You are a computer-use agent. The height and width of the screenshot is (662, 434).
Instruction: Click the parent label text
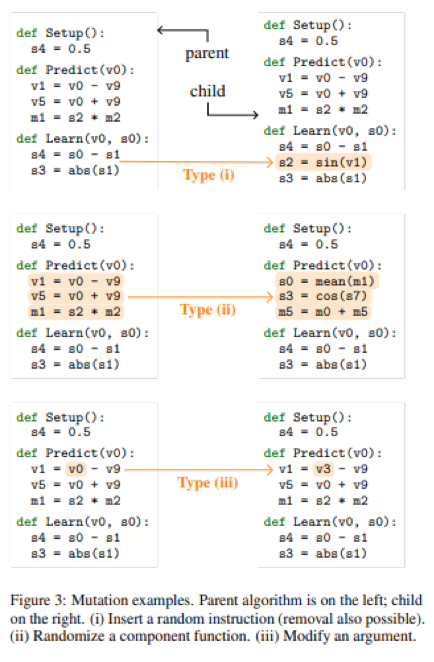tap(207, 54)
